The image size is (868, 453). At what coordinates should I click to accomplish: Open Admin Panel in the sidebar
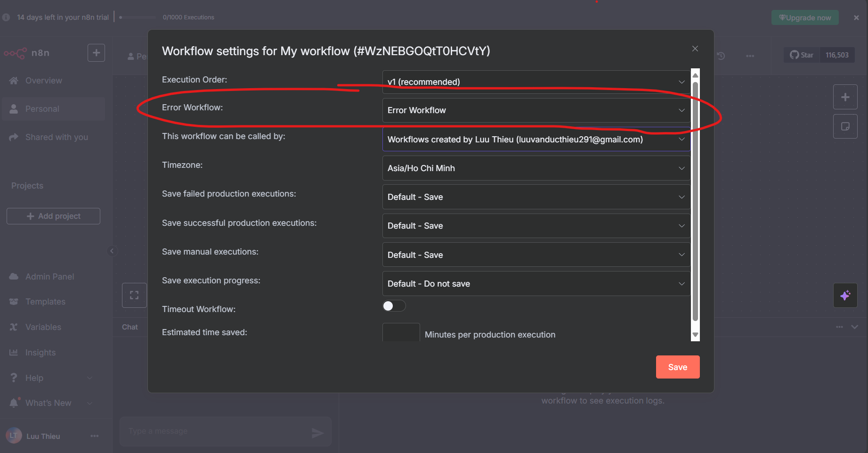tap(54, 277)
